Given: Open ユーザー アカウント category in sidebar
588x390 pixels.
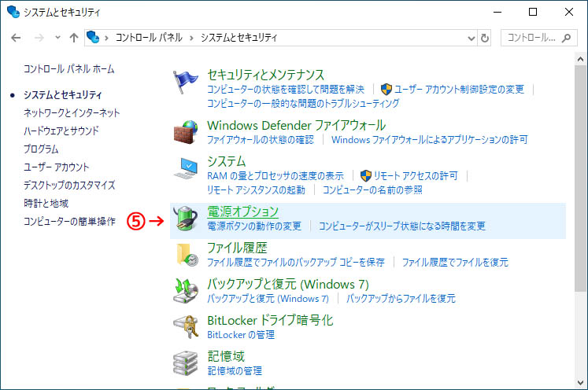Looking at the screenshot, I should (56, 167).
